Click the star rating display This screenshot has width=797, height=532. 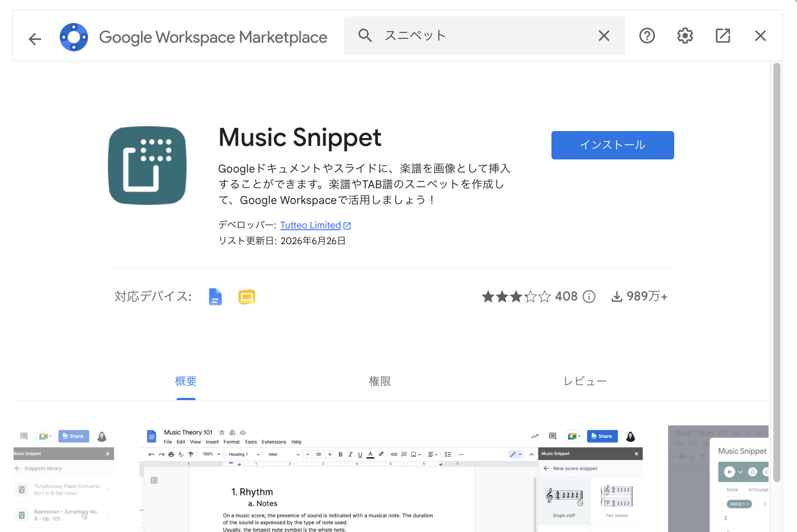pos(516,297)
